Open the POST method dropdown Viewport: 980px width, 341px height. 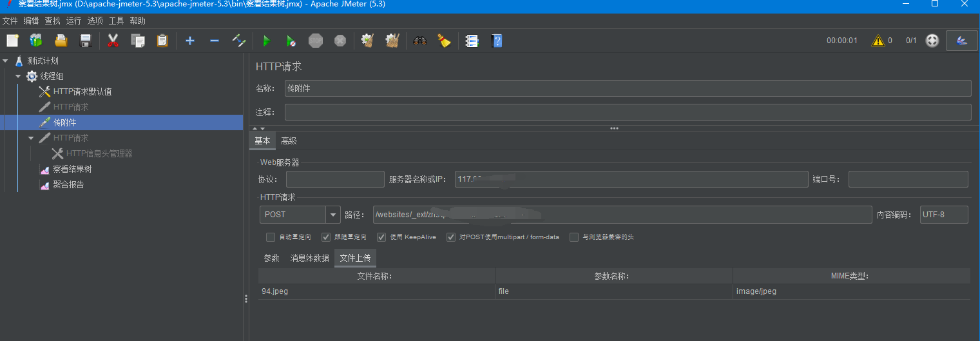pos(333,215)
